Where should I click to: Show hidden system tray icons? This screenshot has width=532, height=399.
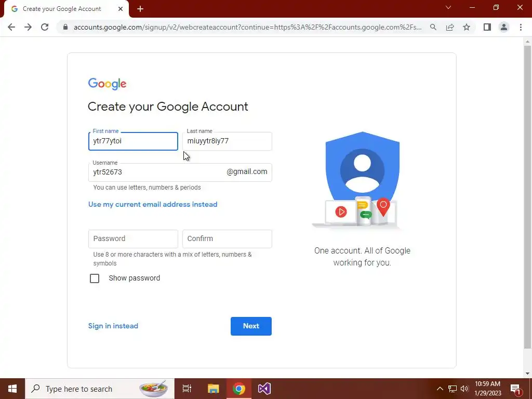click(440, 389)
